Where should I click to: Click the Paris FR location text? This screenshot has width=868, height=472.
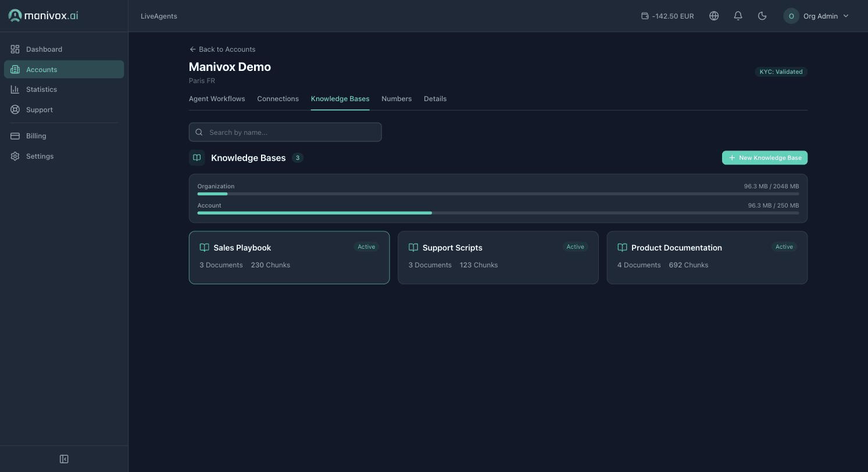[x=202, y=81]
